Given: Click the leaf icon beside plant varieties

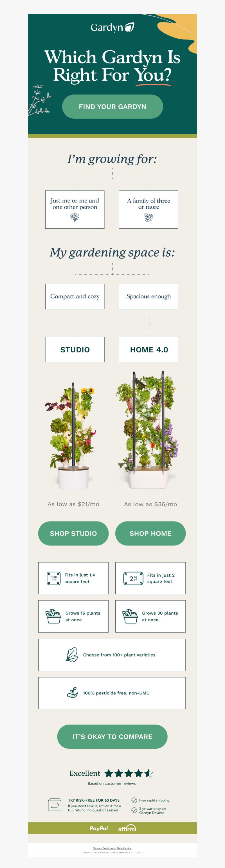Looking at the screenshot, I should 72,655.
